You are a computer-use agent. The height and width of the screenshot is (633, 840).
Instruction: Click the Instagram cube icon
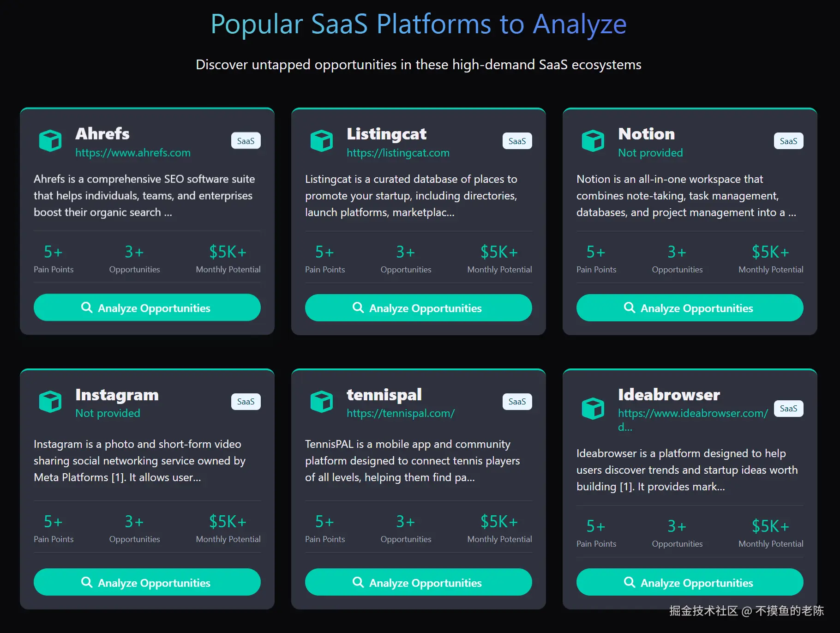pyautogui.click(x=50, y=401)
